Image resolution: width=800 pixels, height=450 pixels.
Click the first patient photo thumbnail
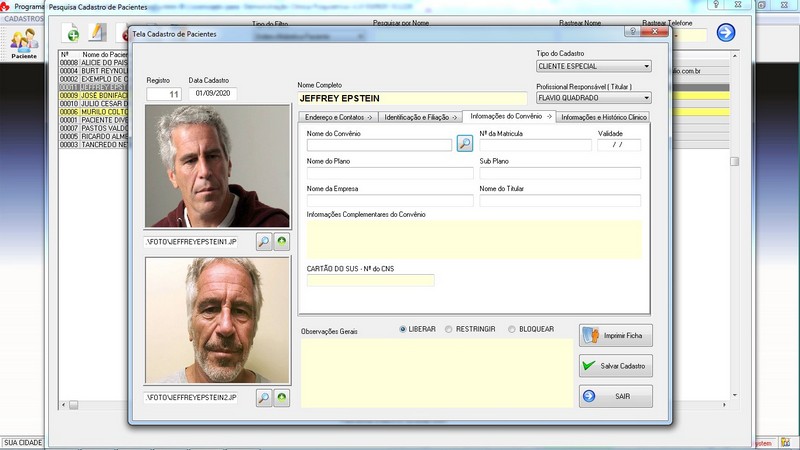coord(217,166)
